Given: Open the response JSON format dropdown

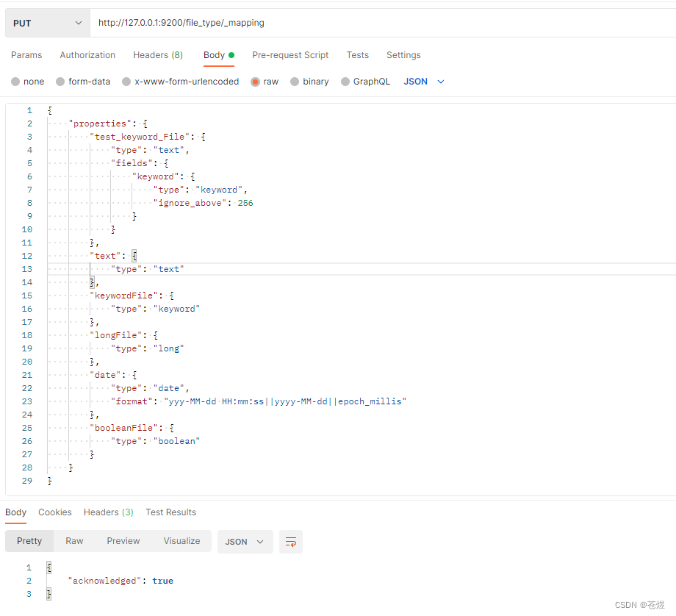Looking at the screenshot, I should (245, 541).
